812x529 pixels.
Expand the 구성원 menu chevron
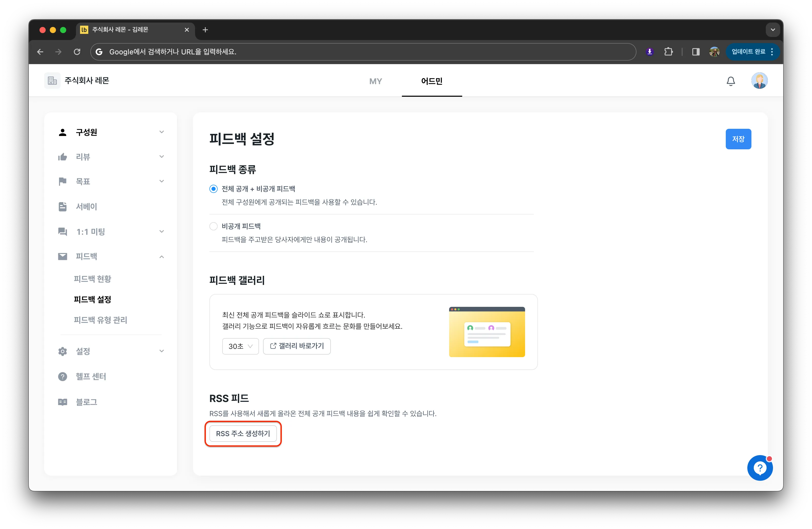coord(162,132)
